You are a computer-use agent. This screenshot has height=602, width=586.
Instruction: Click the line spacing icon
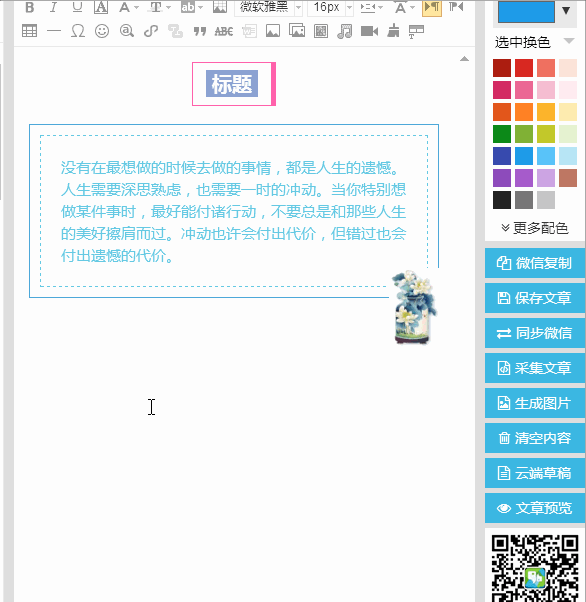tap(367, 7)
